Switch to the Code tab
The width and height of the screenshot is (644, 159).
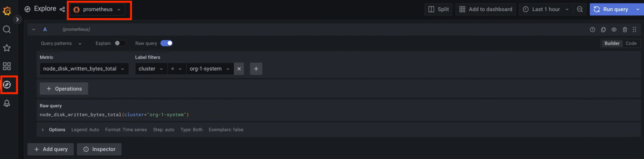pyautogui.click(x=631, y=43)
